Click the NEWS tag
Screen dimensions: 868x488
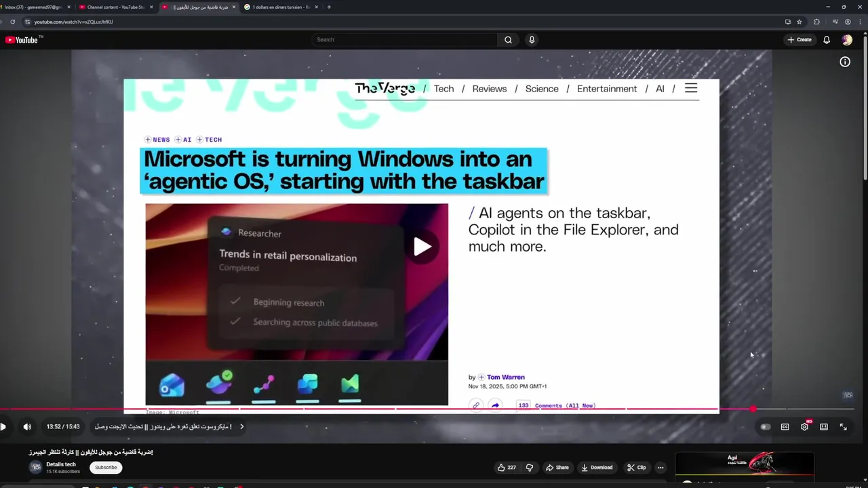157,140
